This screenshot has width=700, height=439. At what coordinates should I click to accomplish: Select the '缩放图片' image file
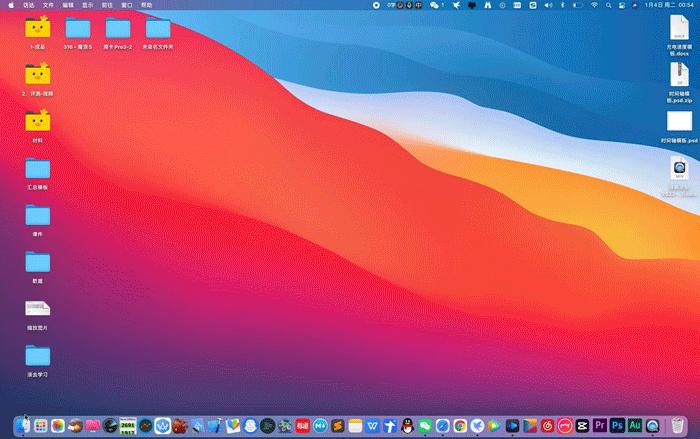38,314
